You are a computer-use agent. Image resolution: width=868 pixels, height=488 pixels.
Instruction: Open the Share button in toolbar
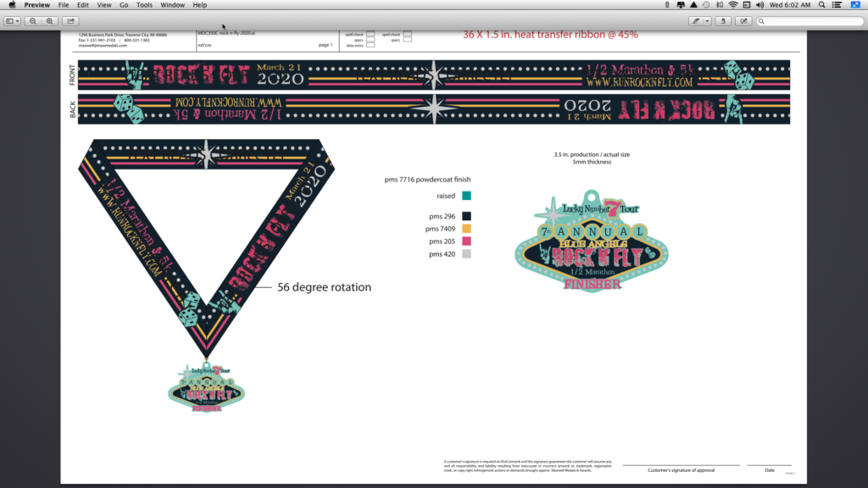(x=71, y=21)
